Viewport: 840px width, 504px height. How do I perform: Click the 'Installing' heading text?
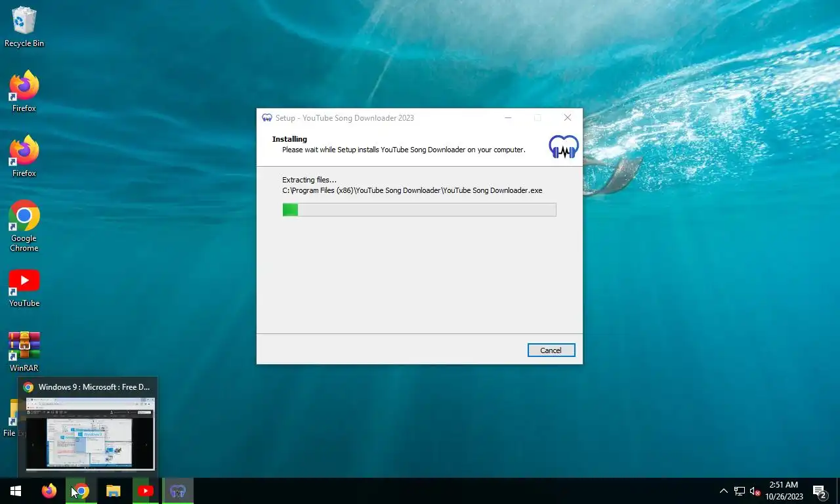pyautogui.click(x=289, y=139)
